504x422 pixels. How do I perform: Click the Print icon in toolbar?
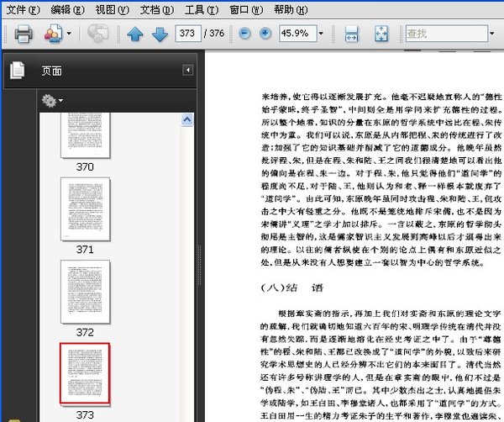pyautogui.click(x=23, y=34)
